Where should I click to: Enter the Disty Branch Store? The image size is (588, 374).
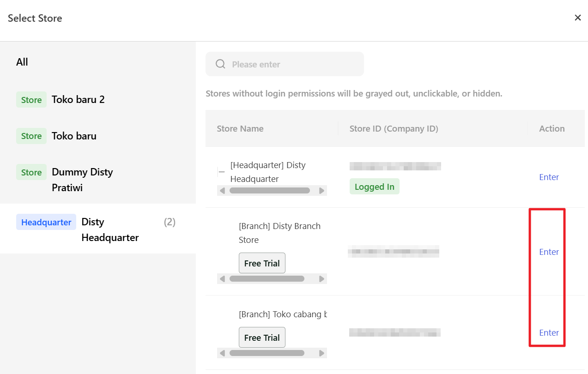point(549,252)
